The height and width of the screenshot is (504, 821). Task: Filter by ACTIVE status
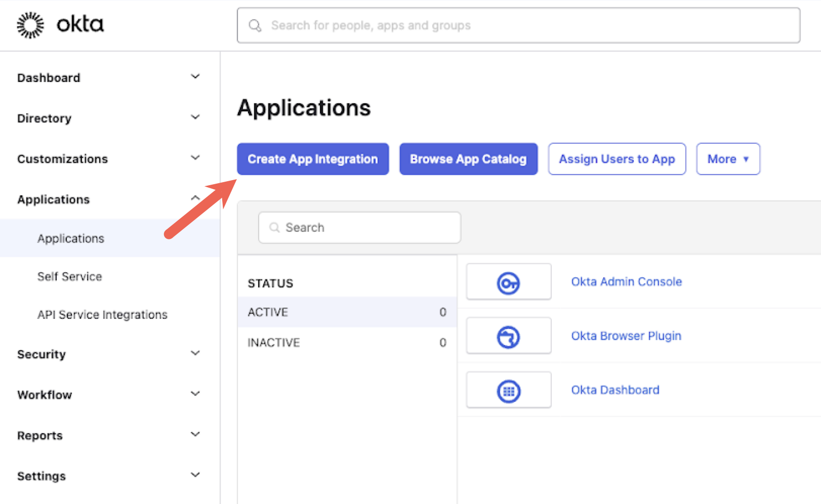[x=347, y=312]
